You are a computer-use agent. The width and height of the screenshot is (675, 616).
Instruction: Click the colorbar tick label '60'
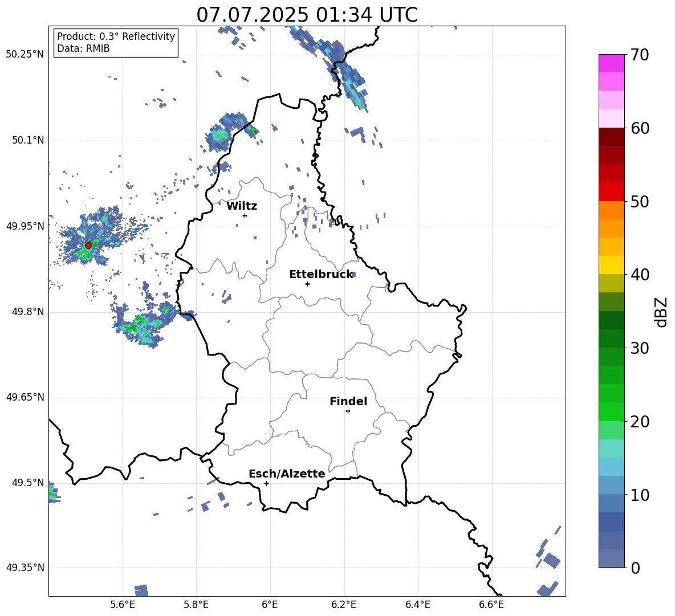pyautogui.click(x=640, y=128)
